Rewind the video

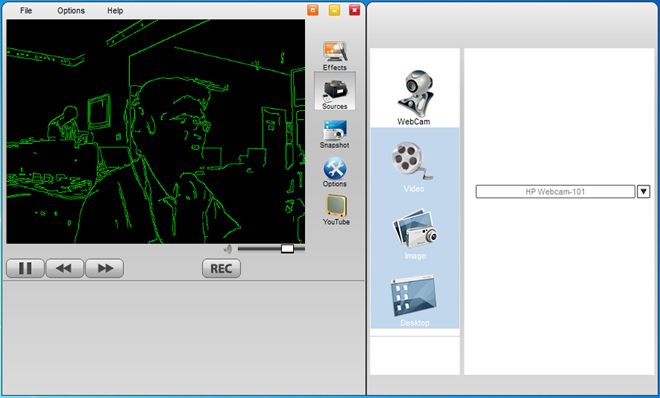[64, 268]
